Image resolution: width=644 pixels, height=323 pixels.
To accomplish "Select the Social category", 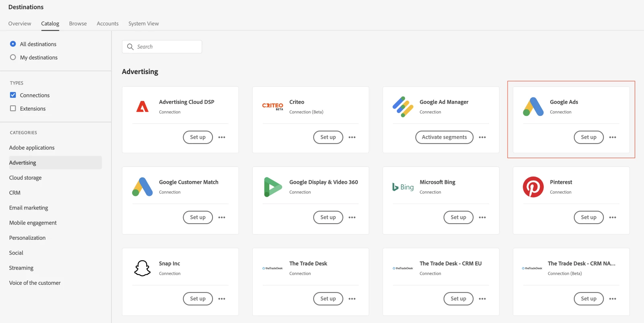I will pos(16,253).
